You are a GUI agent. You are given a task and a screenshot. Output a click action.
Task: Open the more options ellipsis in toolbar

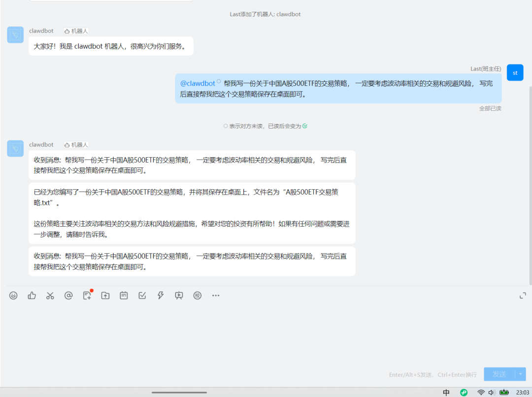coord(215,295)
